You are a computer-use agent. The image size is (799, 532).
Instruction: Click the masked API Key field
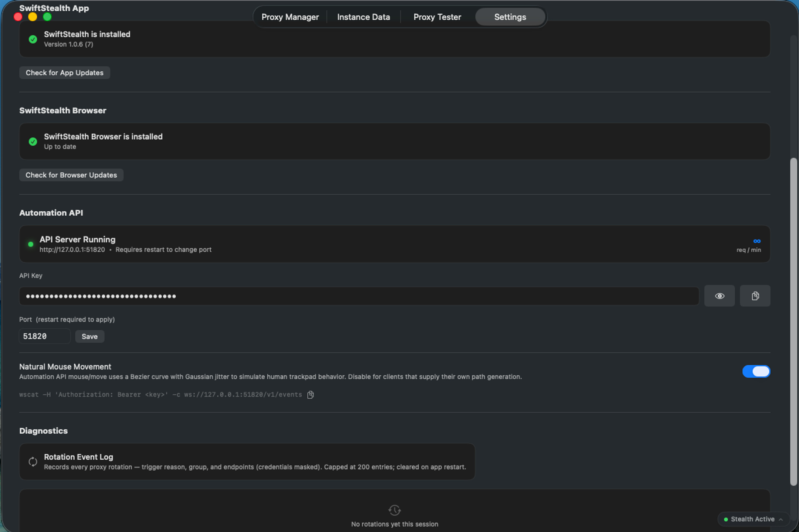tap(359, 296)
